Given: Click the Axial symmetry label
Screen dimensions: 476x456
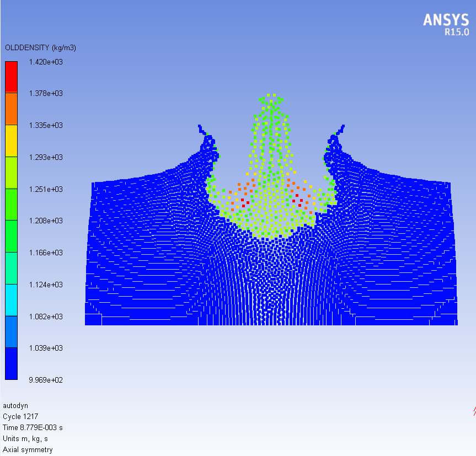Looking at the screenshot, I should pos(27,448).
